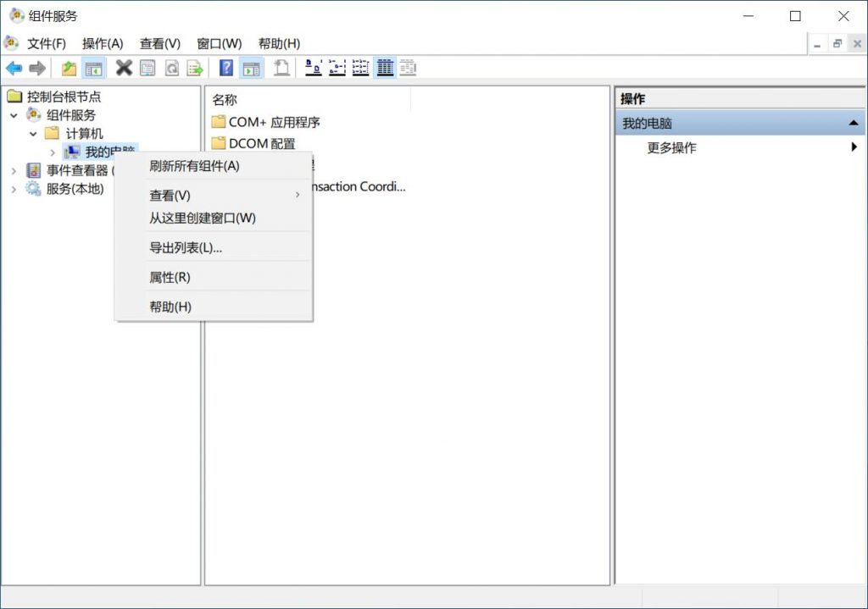
Task: Select DCOM 配置 text in list
Action: pos(262,143)
